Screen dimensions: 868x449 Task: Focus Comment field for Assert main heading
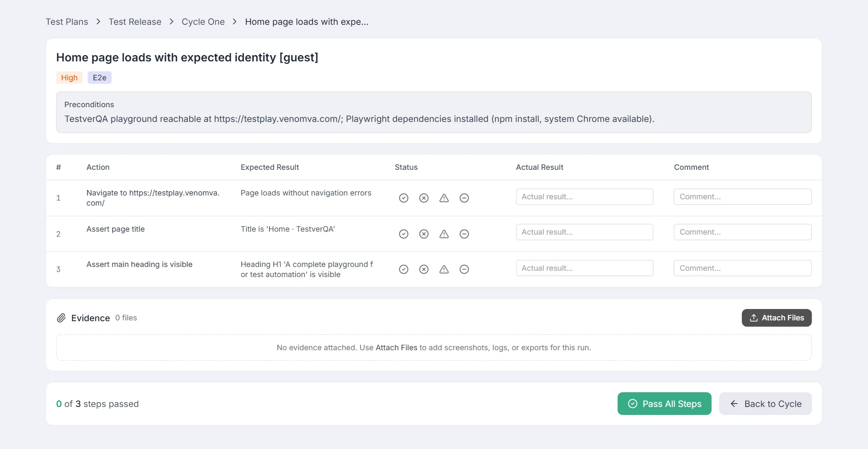point(743,268)
